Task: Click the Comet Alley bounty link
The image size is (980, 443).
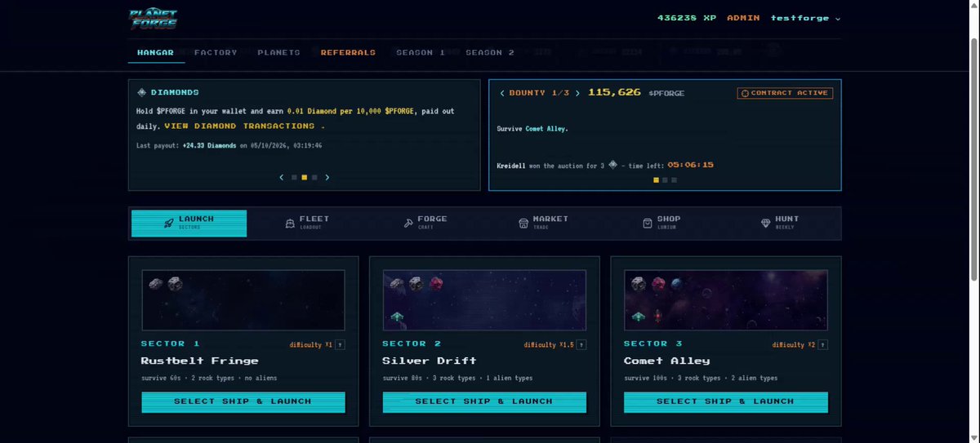Action: point(546,129)
